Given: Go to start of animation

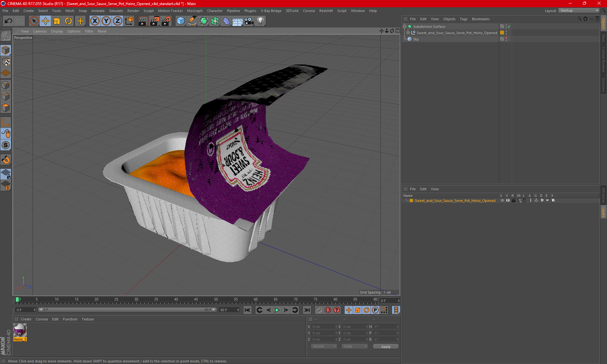Looking at the screenshot, I should point(248,310).
